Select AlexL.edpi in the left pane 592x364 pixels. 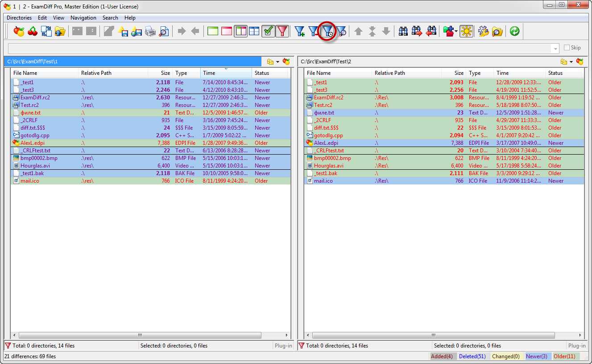(150, 143)
